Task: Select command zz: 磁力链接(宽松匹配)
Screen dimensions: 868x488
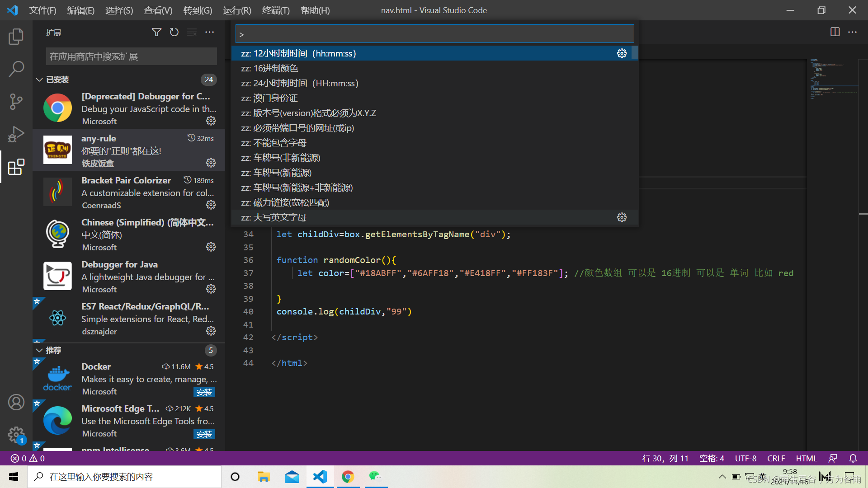Action: 434,202
